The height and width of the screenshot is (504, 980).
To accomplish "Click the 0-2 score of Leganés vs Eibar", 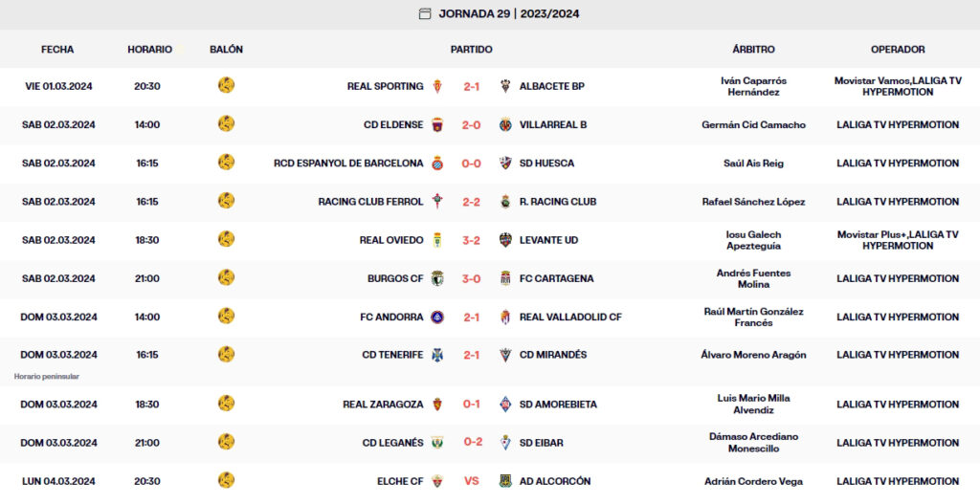I will 472,443.
